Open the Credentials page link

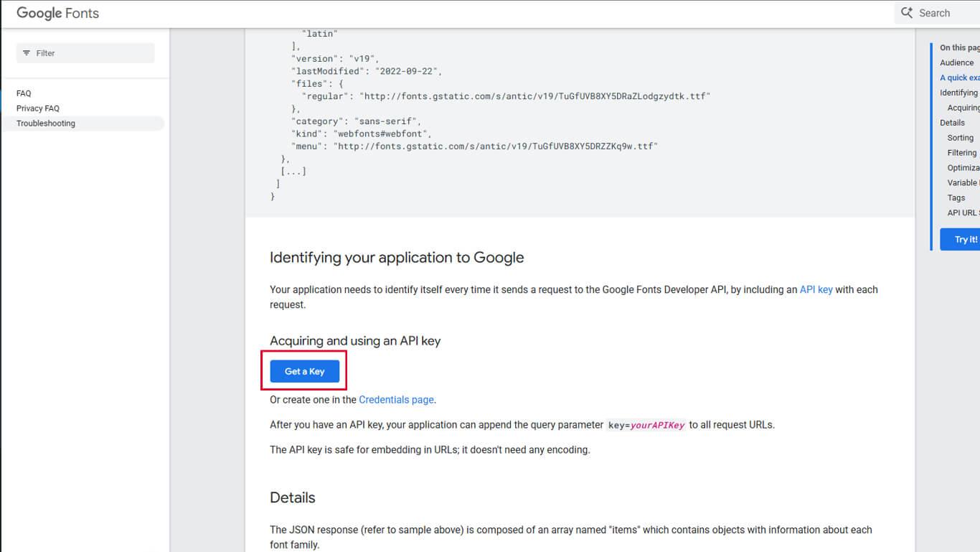(396, 400)
